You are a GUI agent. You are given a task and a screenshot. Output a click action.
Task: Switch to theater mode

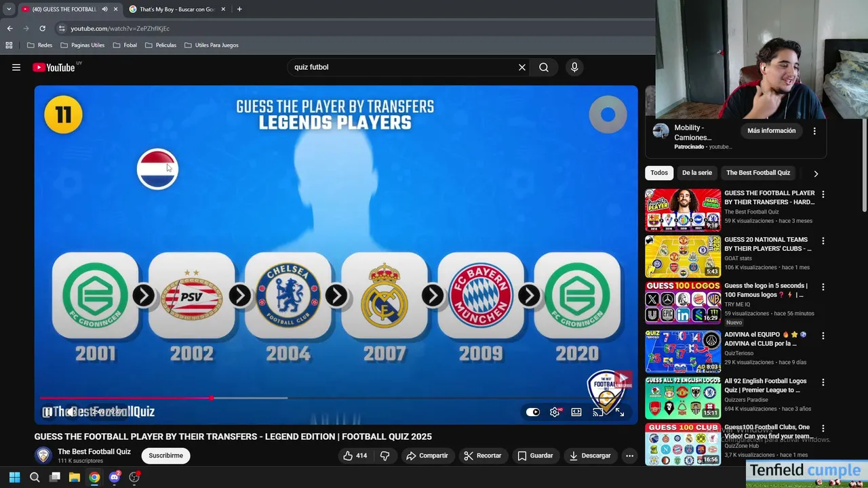pyautogui.click(x=576, y=412)
